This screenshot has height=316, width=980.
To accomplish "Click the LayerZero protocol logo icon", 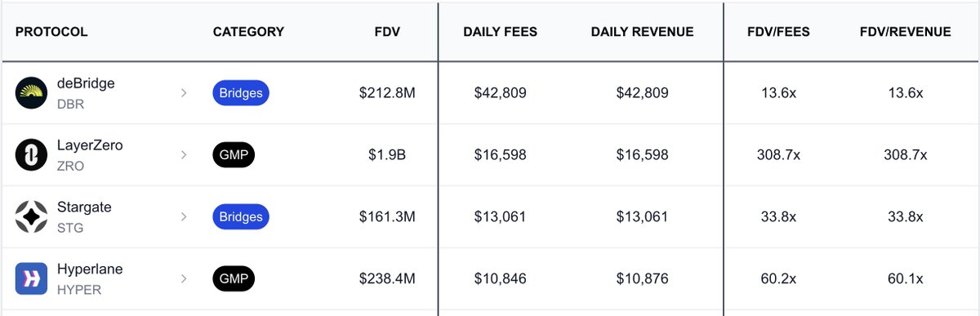I will (x=32, y=155).
